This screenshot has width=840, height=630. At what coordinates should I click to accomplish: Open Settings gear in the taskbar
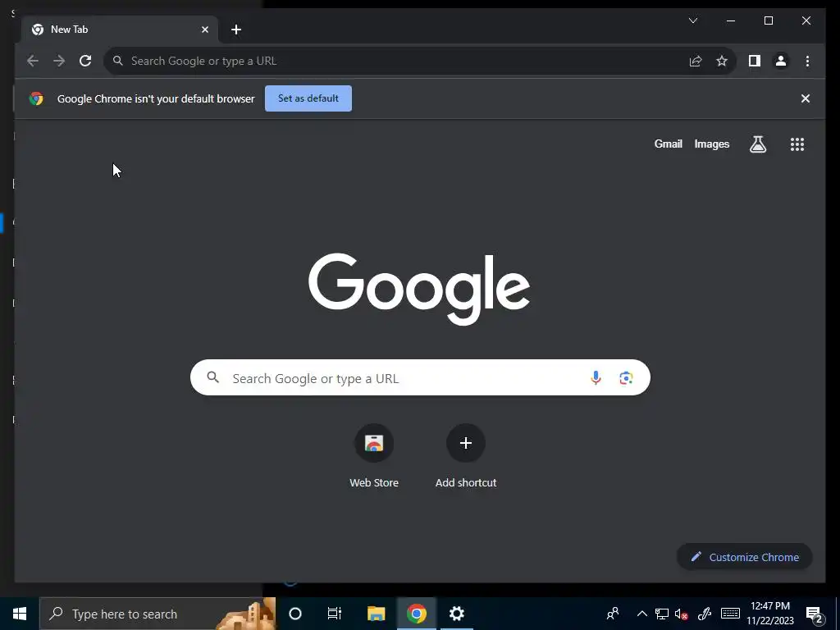[456, 614]
